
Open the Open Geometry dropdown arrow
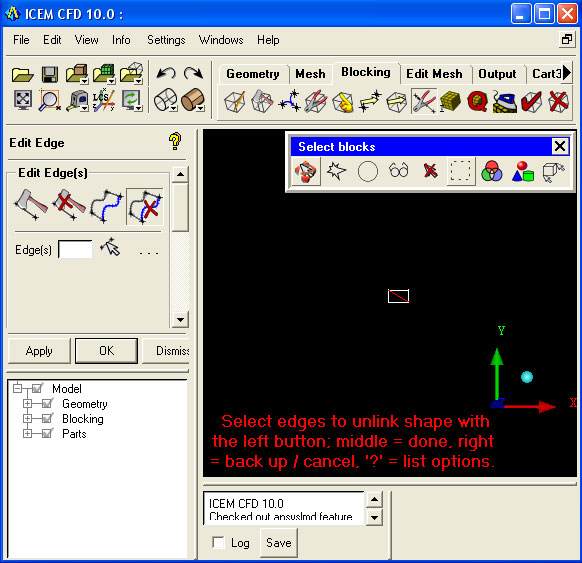(x=85, y=81)
